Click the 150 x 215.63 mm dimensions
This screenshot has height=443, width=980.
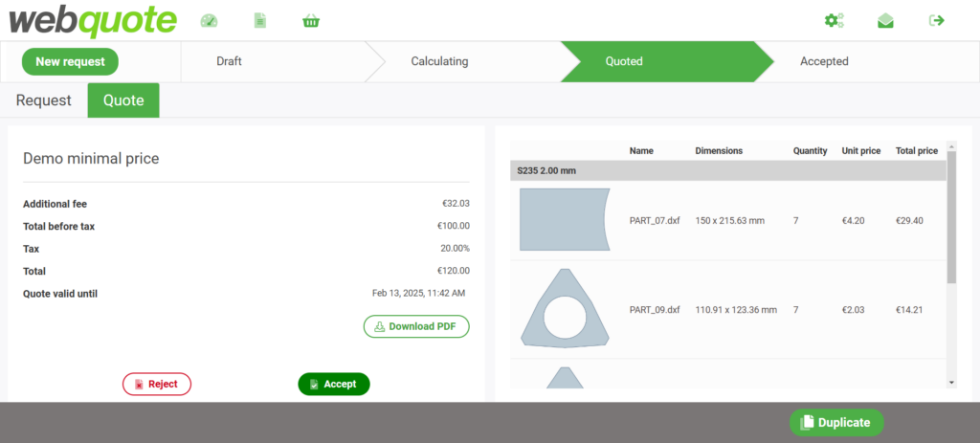coord(729,221)
